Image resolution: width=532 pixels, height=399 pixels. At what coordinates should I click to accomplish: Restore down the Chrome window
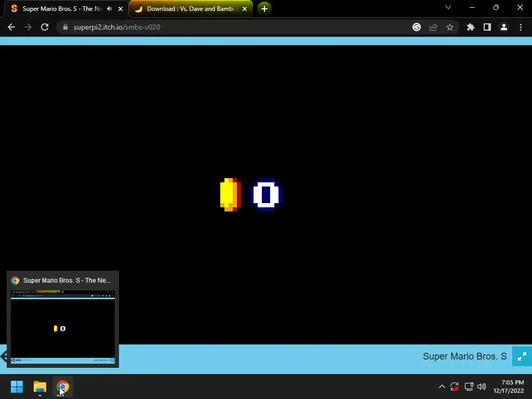click(496, 7)
